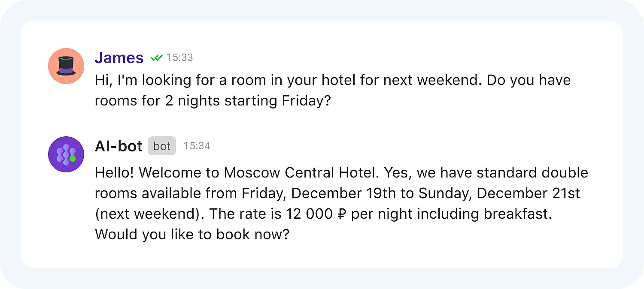
Task: Click the "December 21st" date text
Action: click(x=528, y=193)
